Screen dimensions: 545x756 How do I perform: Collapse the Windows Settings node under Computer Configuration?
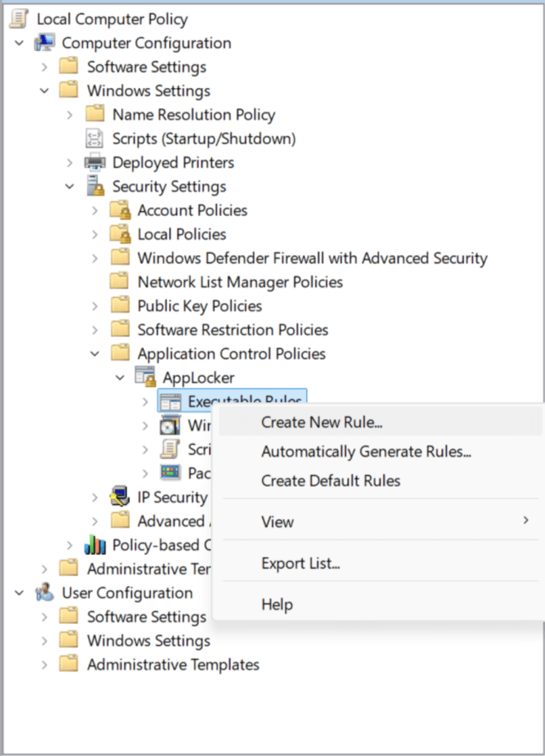click(44, 91)
